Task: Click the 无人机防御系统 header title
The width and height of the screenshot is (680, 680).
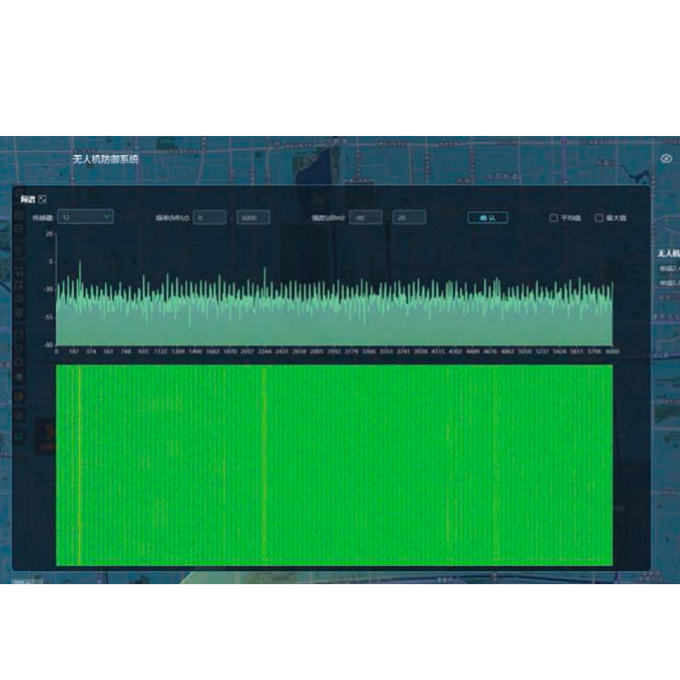Action: pos(105,159)
